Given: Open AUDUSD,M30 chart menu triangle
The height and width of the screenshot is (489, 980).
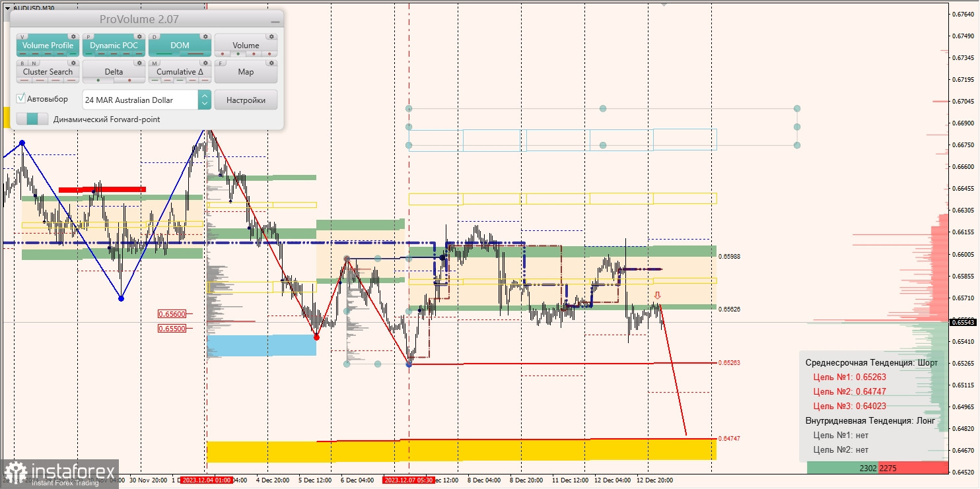Looking at the screenshot, I should coord(7,7).
